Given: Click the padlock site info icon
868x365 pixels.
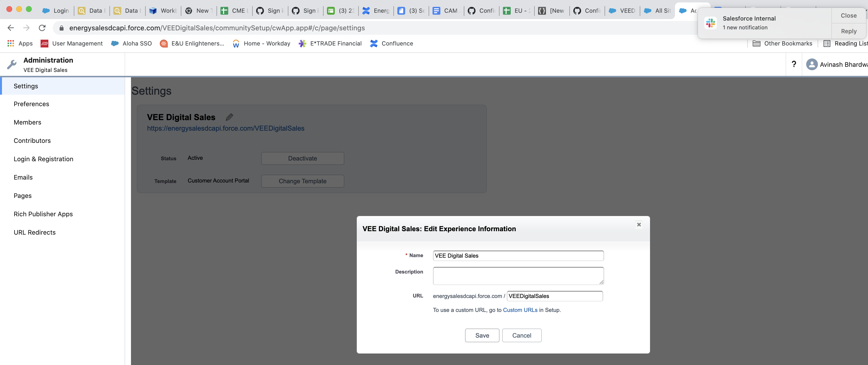Looking at the screenshot, I should pyautogui.click(x=61, y=28).
